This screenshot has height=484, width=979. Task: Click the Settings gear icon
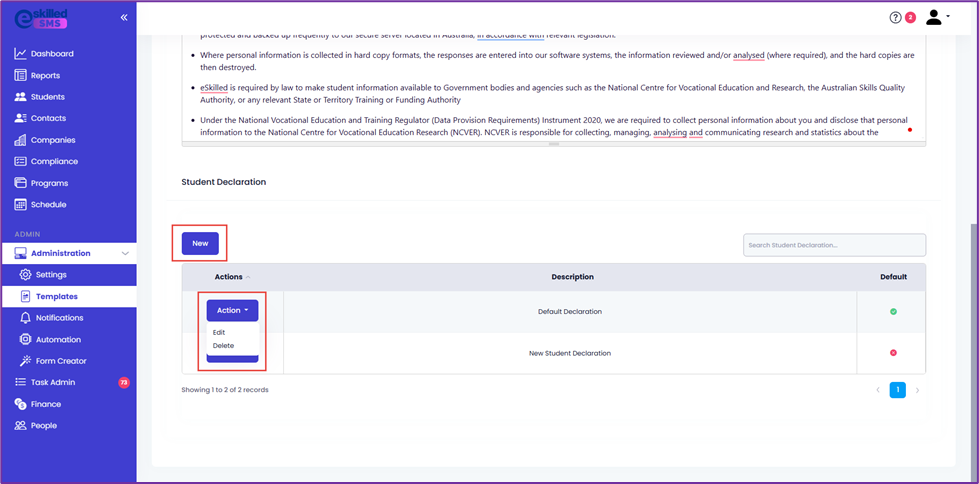coord(25,275)
